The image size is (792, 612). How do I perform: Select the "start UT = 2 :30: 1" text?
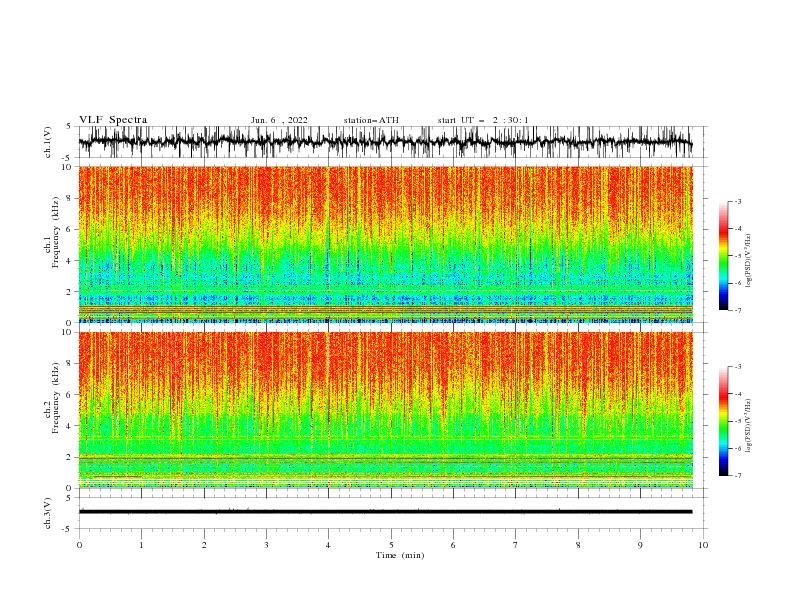pyautogui.click(x=483, y=120)
